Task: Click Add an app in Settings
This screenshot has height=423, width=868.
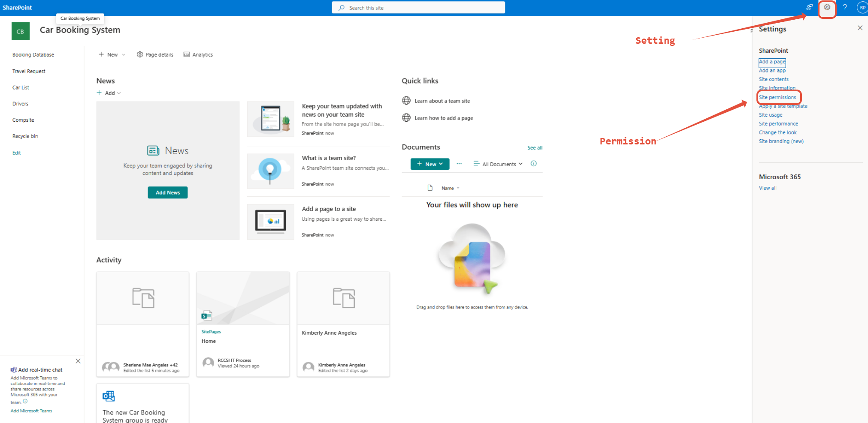Action: pyautogui.click(x=772, y=71)
